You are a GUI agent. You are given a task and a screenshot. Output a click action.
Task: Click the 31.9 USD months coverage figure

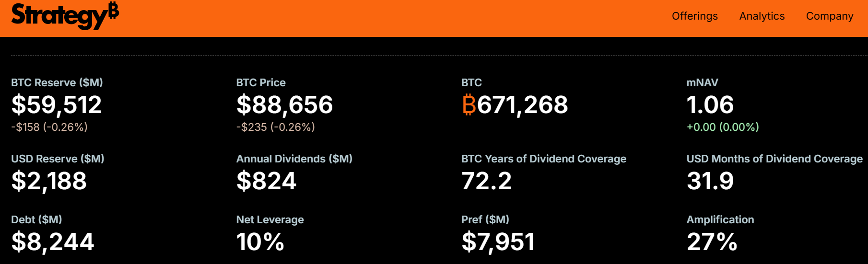[x=710, y=181]
